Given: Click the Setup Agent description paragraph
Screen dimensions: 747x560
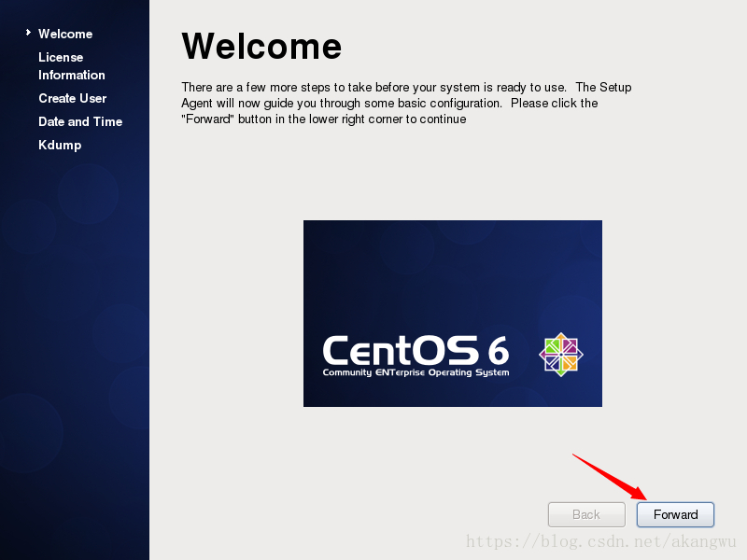Looking at the screenshot, I should tap(406, 103).
